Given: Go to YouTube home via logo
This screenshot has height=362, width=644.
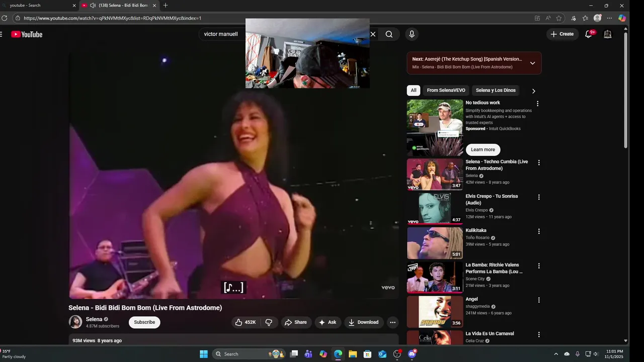Looking at the screenshot, I should click(27, 34).
